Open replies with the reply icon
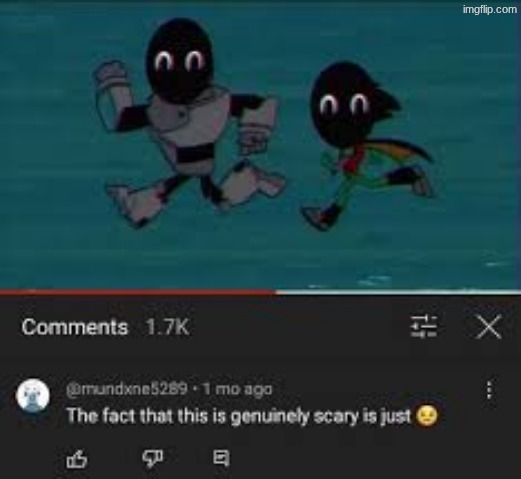 pyautogui.click(x=221, y=458)
